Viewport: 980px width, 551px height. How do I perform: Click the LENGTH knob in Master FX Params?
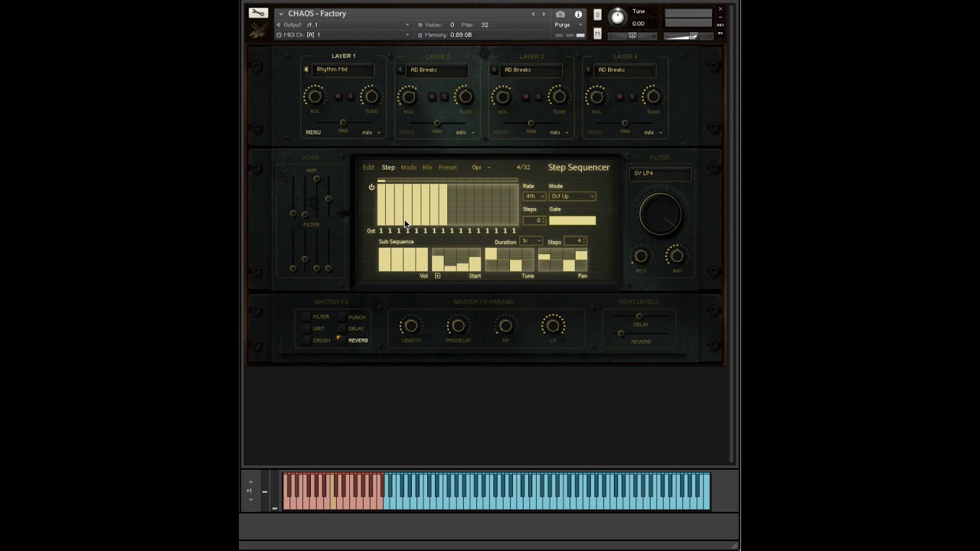coord(410,326)
